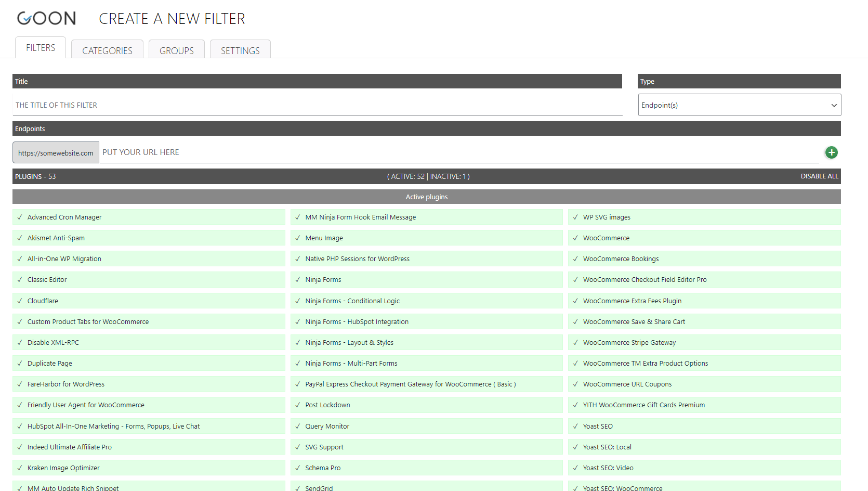
Task: Toggle Custom Product Tabs for WooCommerce
Action: pyautogui.click(x=149, y=322)
